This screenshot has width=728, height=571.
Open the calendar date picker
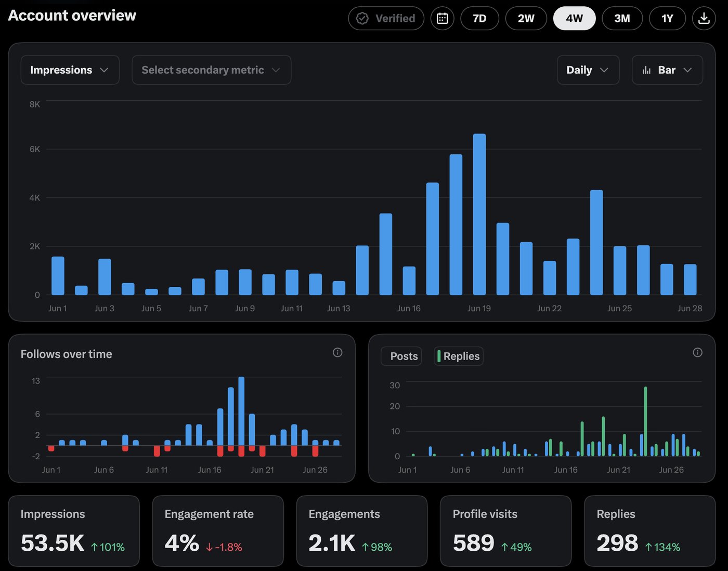443,18
